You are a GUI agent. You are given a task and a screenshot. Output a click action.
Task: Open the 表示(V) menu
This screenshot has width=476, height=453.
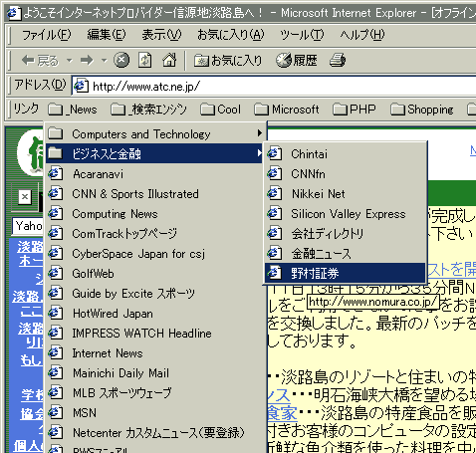[x=161, y=35]
